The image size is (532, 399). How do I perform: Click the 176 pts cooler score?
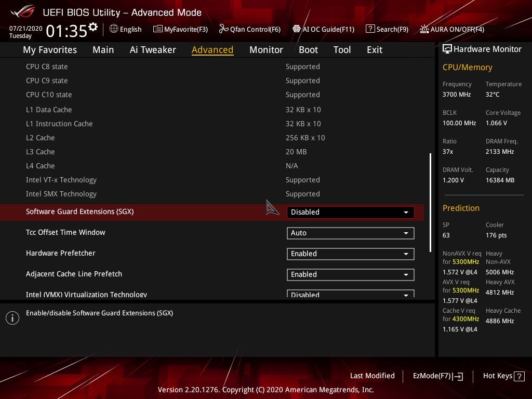pyautogui.click(x=496, y=235)
